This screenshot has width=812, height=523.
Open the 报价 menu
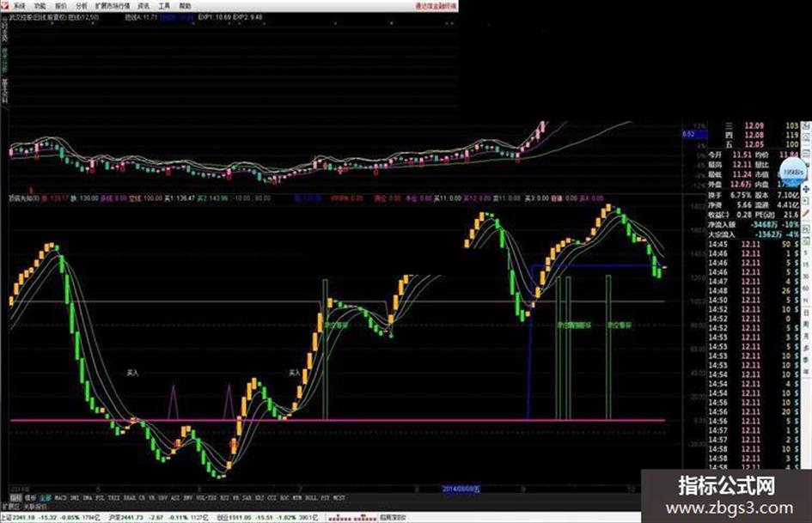coord(61,6)
